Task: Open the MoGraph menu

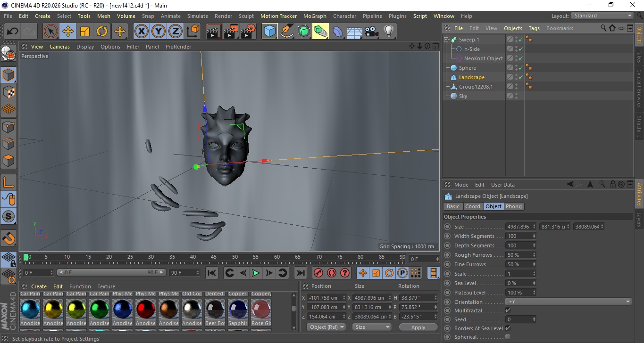Action: coord(315,16)
